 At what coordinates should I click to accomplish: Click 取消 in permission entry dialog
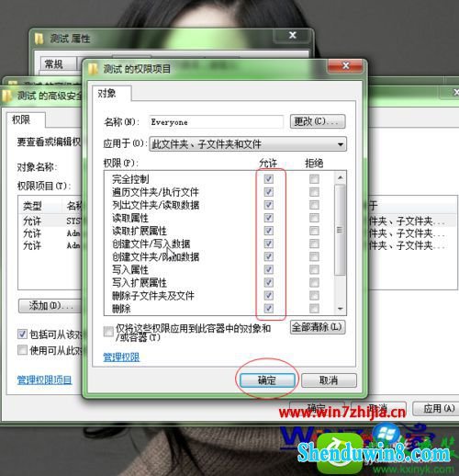[x=329, y=380]
